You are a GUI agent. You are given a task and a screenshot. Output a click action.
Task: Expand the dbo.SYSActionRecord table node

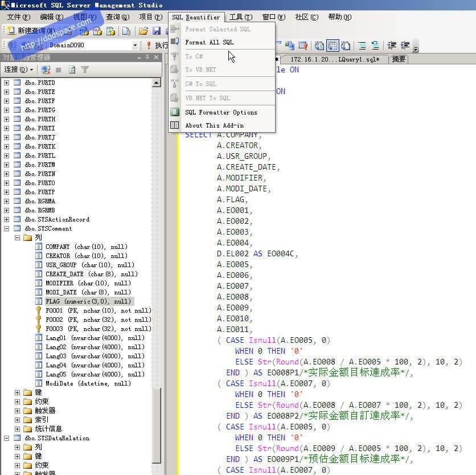(x=7, y=219)
